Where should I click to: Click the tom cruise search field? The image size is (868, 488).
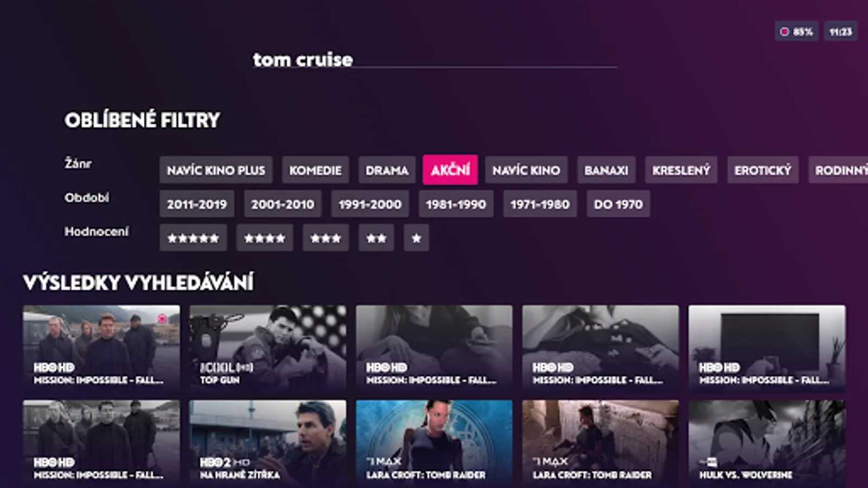(x=435, y=59)
